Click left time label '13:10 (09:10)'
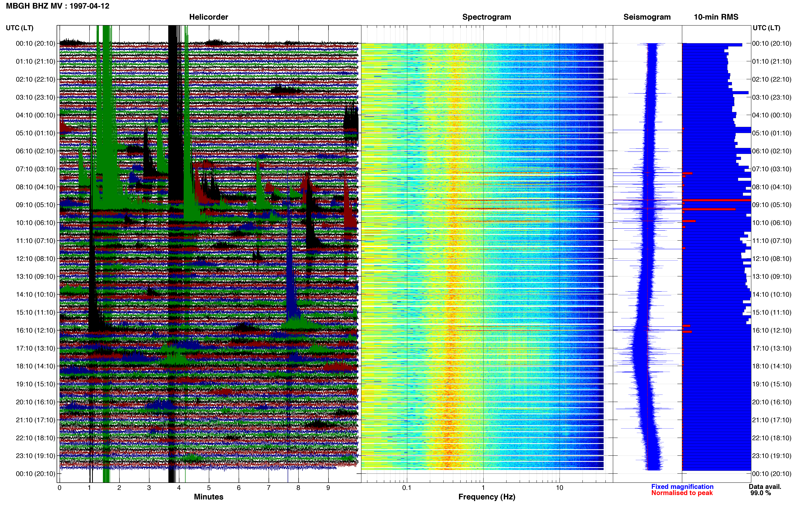Image resolution: width=812 pixels, height=508 pixels. (36, 277)
